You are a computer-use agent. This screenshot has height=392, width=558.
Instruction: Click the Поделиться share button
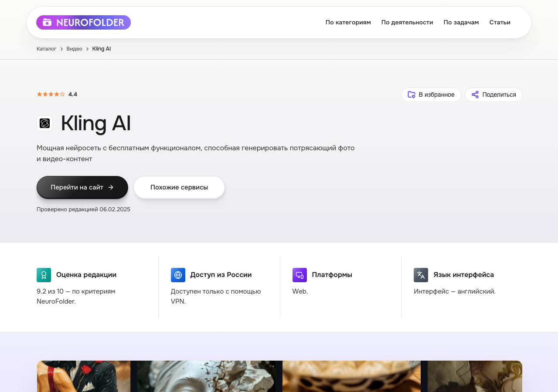(x=493, y=95)
